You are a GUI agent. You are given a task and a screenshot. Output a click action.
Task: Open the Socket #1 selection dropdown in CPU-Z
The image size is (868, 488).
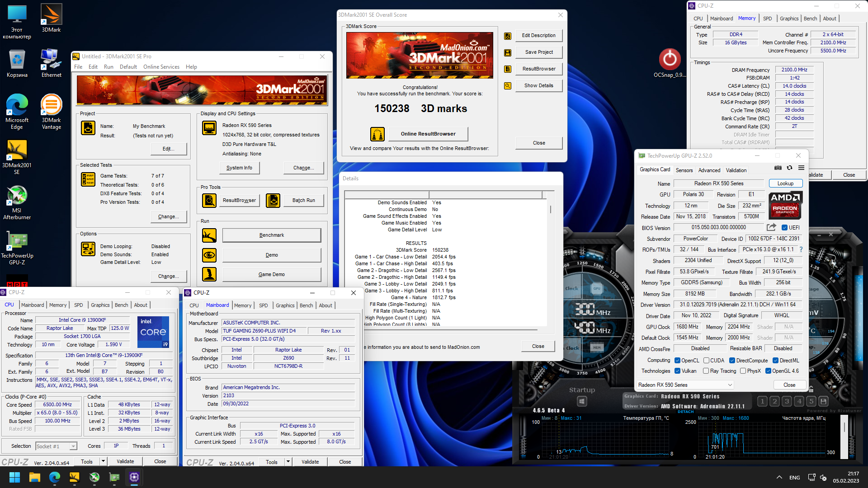57,446
